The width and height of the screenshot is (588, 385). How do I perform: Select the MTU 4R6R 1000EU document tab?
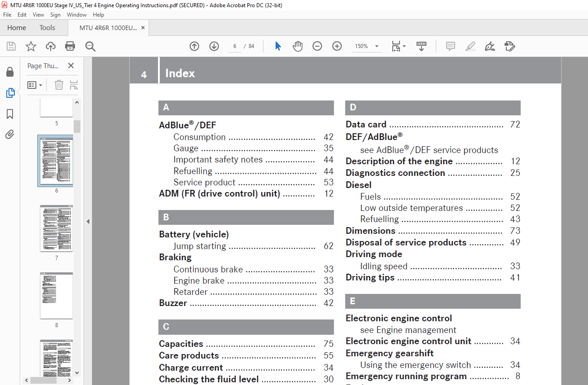(108, 28)
